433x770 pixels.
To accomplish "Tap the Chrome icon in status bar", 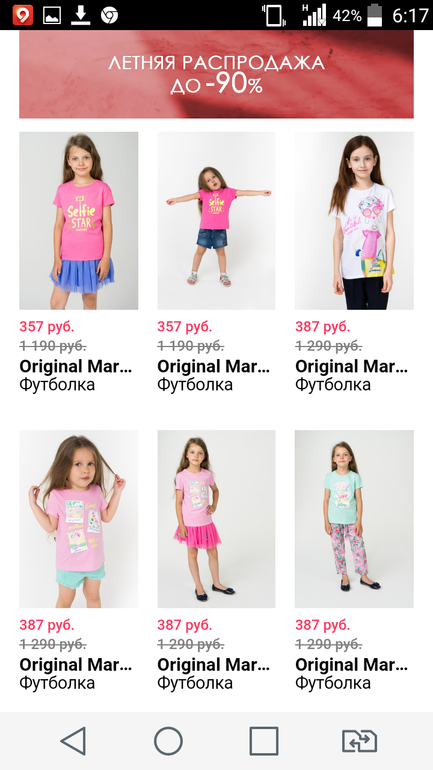I will coord(109,15).
